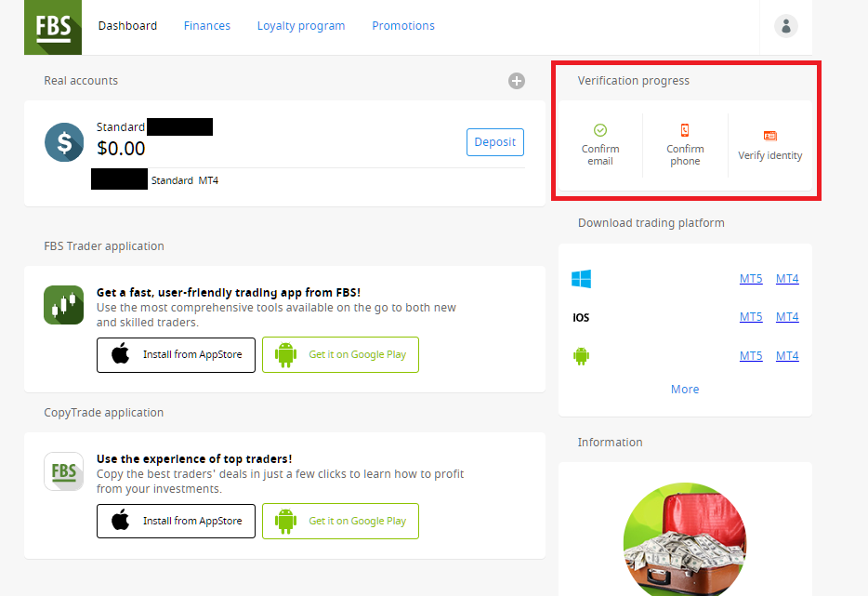Screen dimensions: 868x596
Task: Download MT4 for Android
Action: pyautogui.click(x=787, y=355)
